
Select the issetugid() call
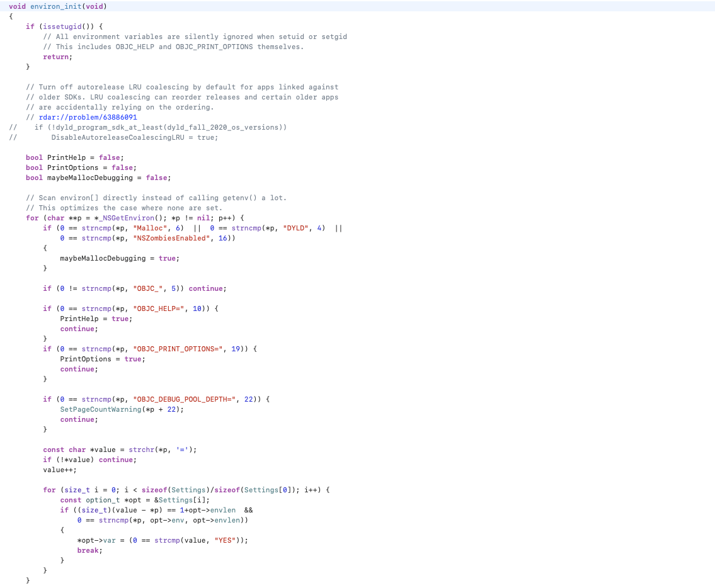point(69,26)
